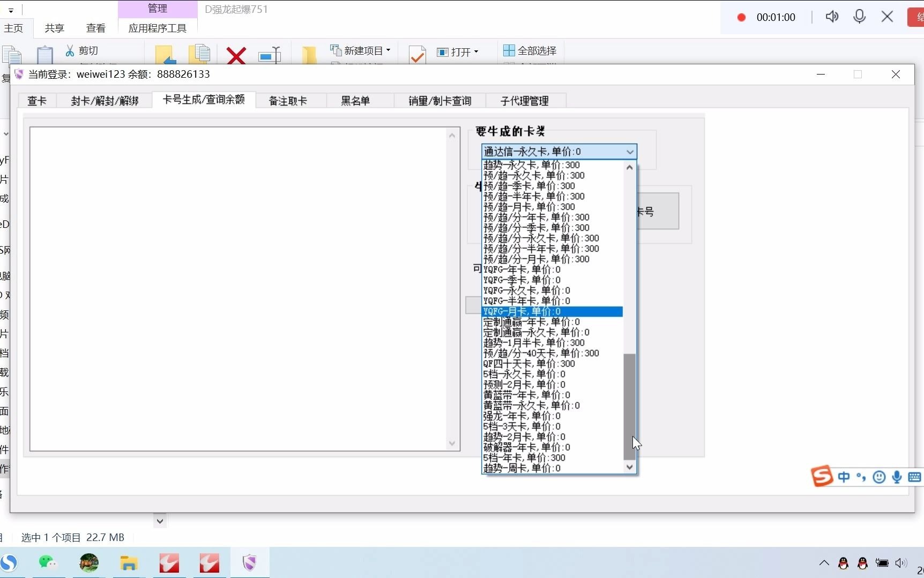Select 趋势-周卡 option
924x578 pixels.
(x=552, y=468)
